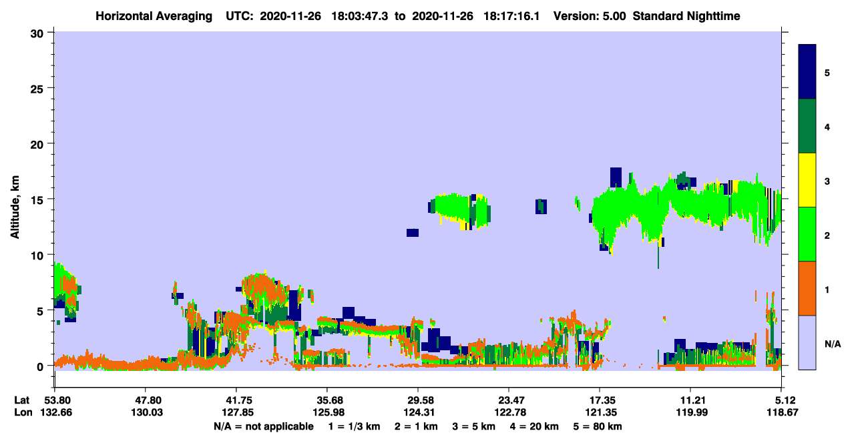
Task: Click 'Version: 5.00' in the title
Action: pyautogui.click(x=589, y=16)
